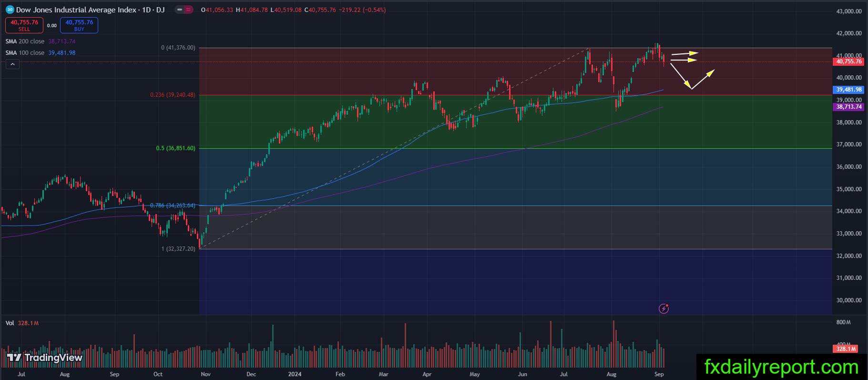Click the Feb label on the time axis
The image size is (868, 380).
340,374
